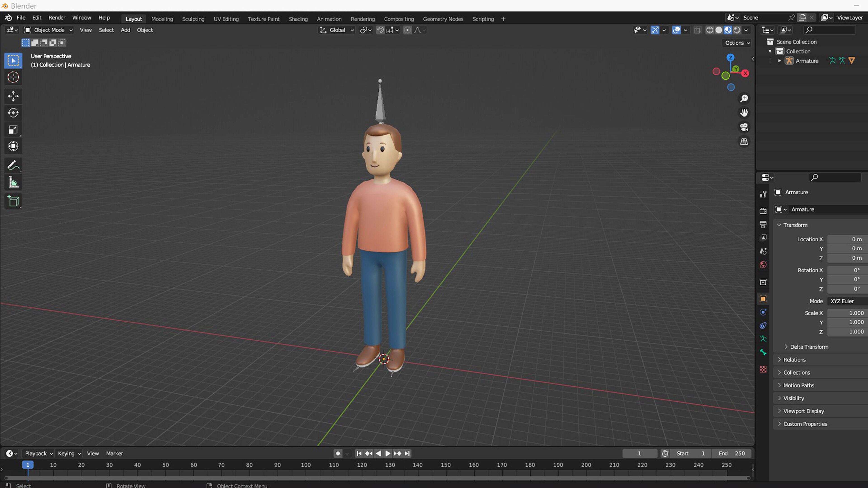
Task: Toggle snapping magnet
Action: 380,30
